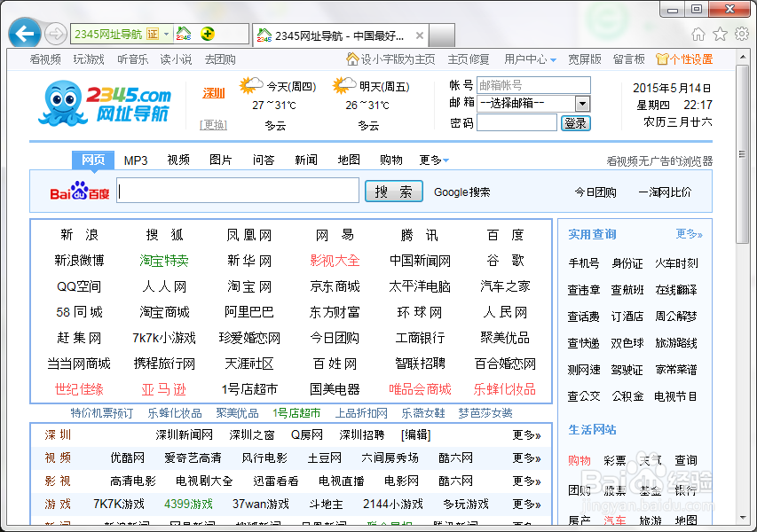The width and height of the screenshot is (757, 532).
Task: Click the 今日团购 link beside search
Action: pyautogui.click(x=595, y=192)
